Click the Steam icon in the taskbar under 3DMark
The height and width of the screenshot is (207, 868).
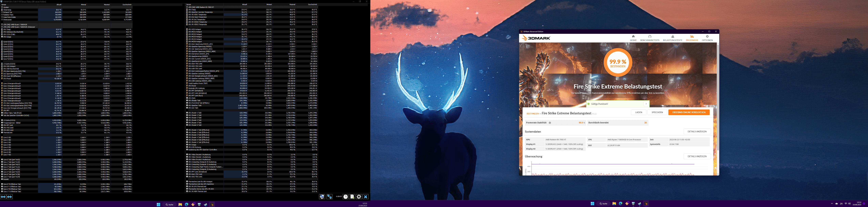640,204
